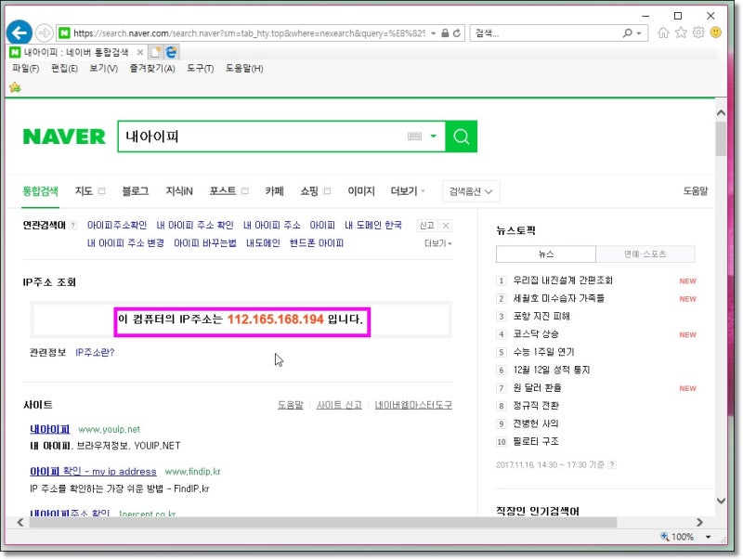Click the refresh icon in address bar
This screenshot has width=743, height=560.
click(x=457, y=33)
